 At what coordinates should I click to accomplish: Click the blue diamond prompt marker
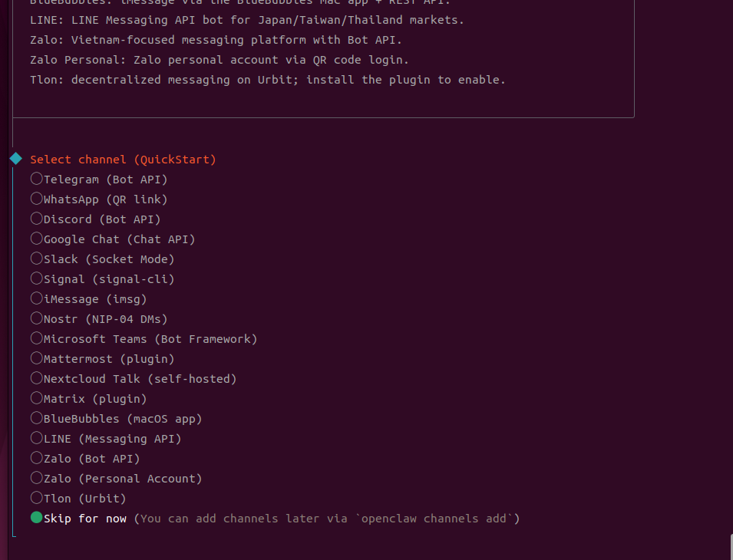click(x=15, y=159)
